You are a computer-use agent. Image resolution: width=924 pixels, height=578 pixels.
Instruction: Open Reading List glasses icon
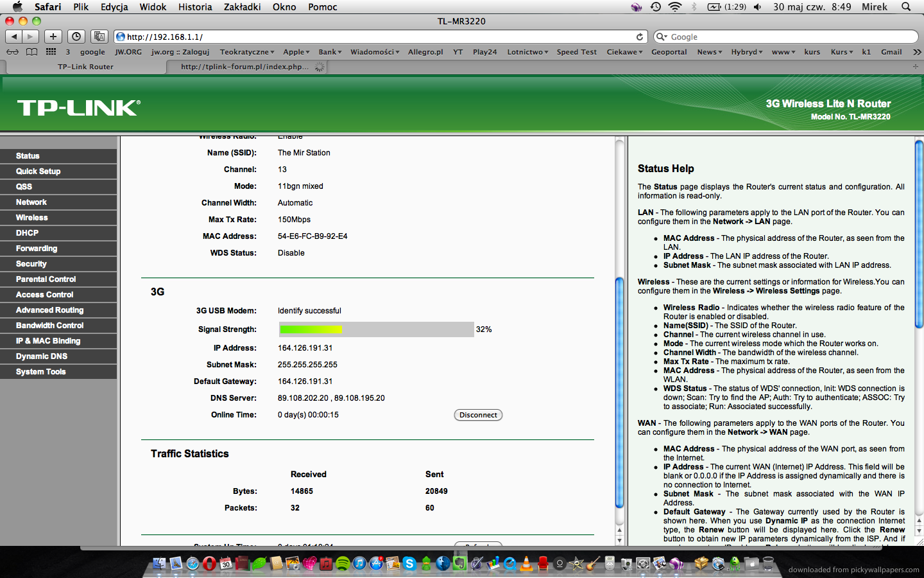(x=12, y=52)
